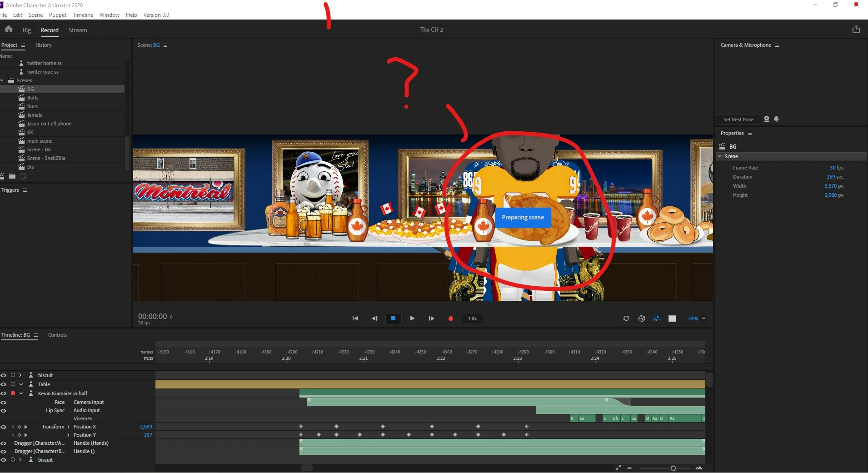Step back one frame
Image resolution: width=868 pixels, height=473 pixels.
point(374,319)
